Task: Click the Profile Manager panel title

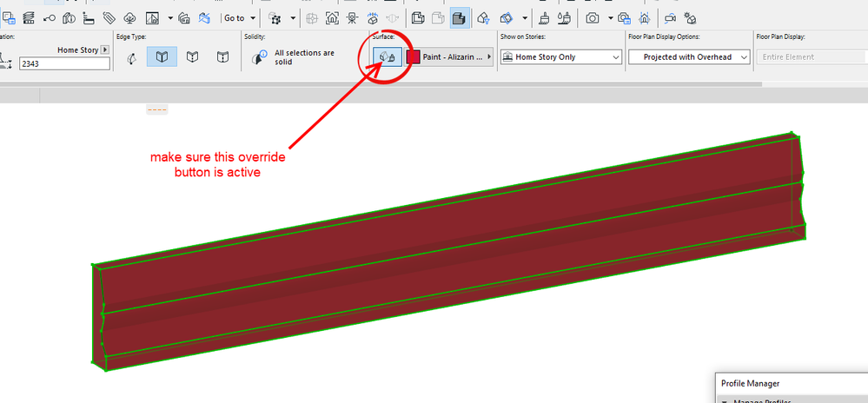Action: pyautogui.click(x=750, y=383)
